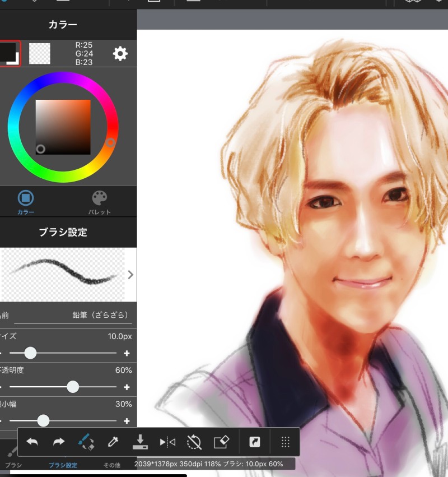Click the brush stroke preview thumbnail
This screenshot has width=448, height=477.
(63, 275)
